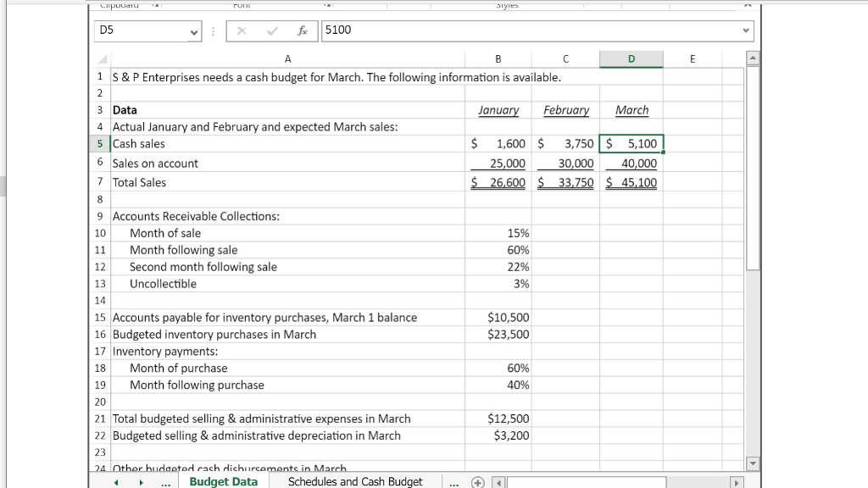Select column D header
This screenshot has height=488, width=868.
click(x=631, y=58)
